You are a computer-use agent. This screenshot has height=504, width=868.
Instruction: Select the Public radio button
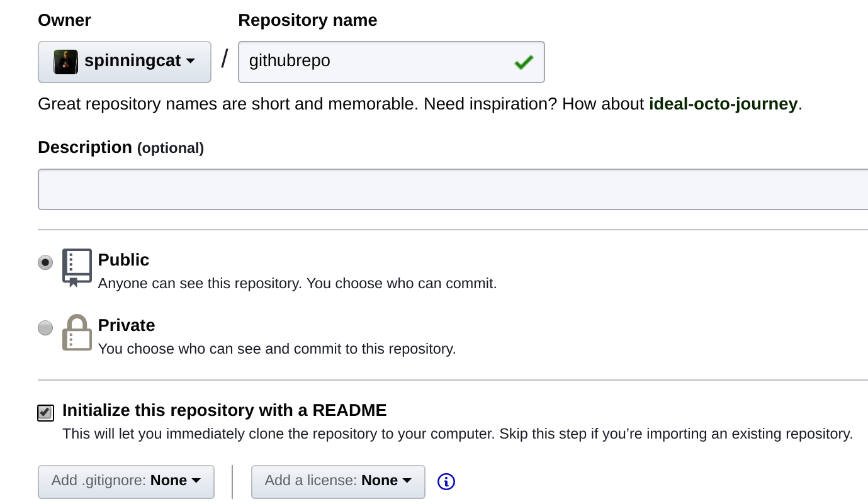[x=45, y=262]
